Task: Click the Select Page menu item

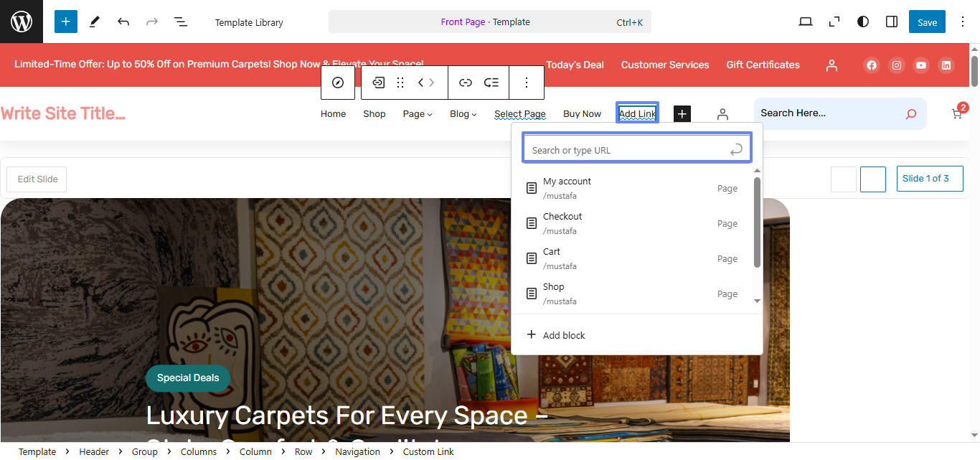Action: point(520,114)
